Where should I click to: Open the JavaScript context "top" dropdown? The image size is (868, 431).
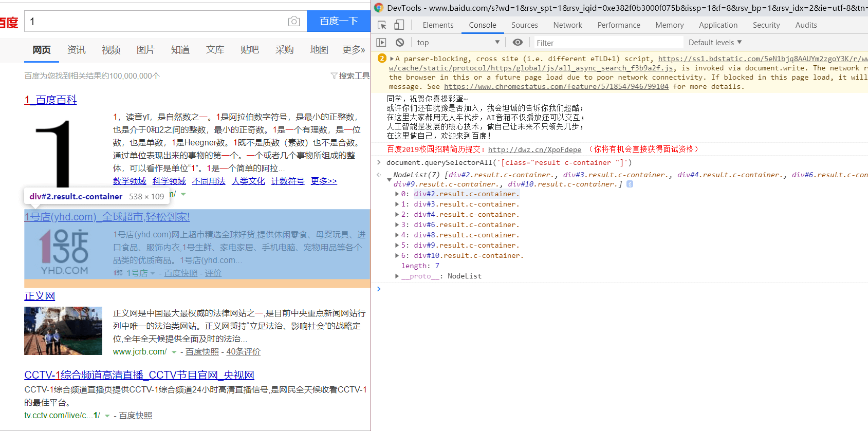pyautogui.click(x=458, y=42)
